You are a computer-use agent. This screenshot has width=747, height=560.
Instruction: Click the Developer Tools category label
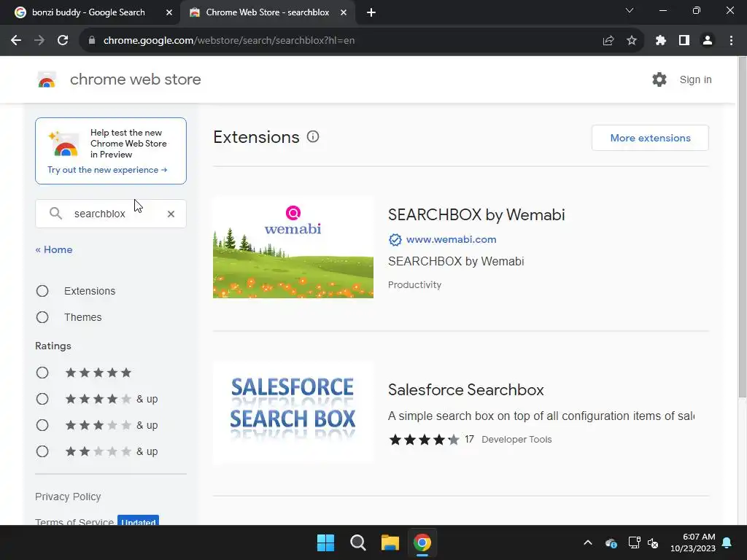coord(516,440)
